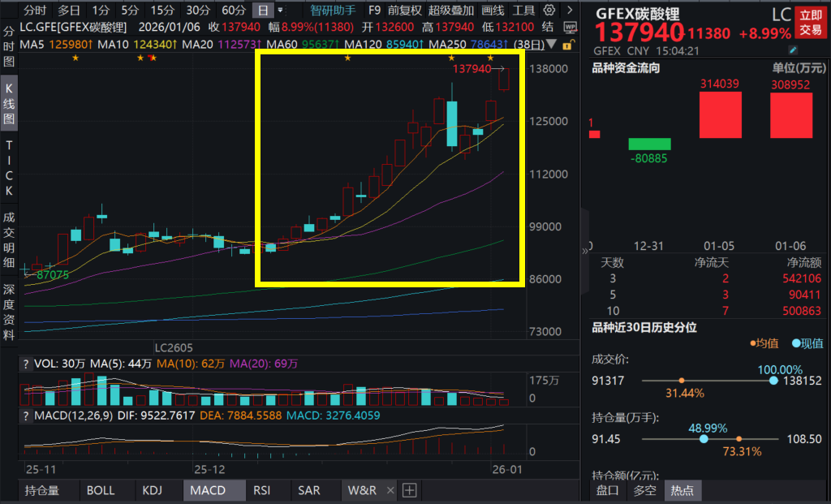Click the plus icon to add indicator tab
831x504 pixels.
409,490
